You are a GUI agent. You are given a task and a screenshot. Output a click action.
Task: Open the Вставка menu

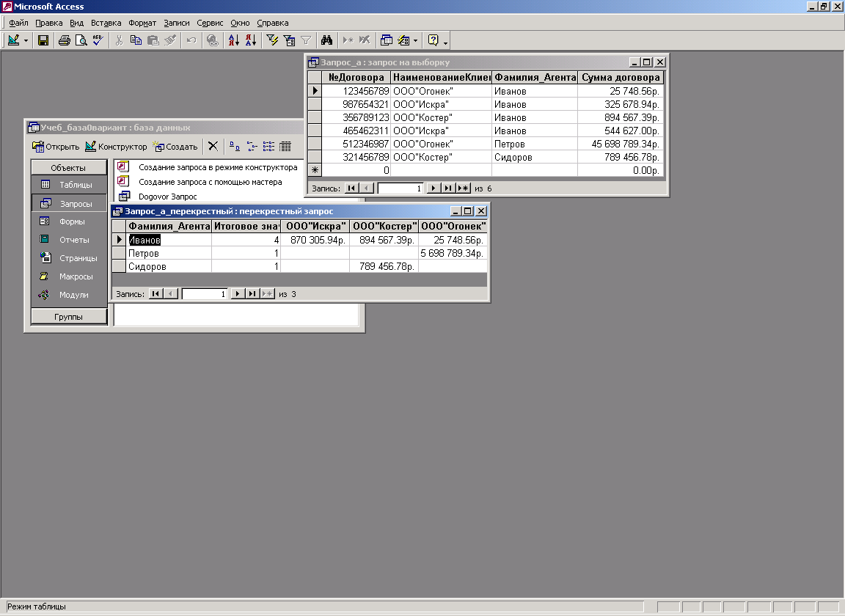pos(106,23)
